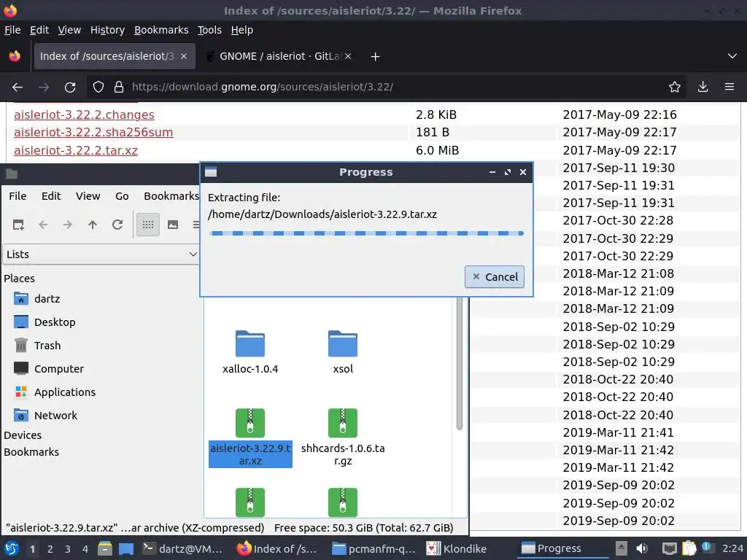Click the 2:24 clock in the taskbar
Viewport: 747px width, 560px height.
coord(732,548)
